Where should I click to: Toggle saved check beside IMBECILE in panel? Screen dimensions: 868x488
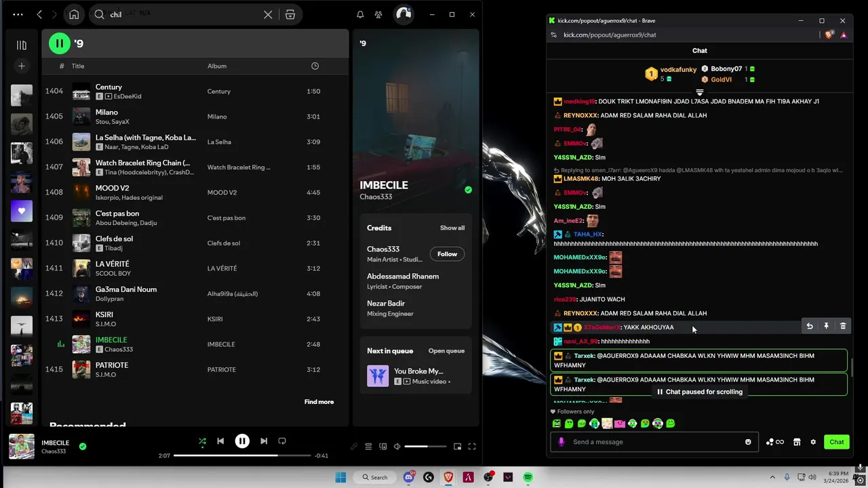[468, 190]
